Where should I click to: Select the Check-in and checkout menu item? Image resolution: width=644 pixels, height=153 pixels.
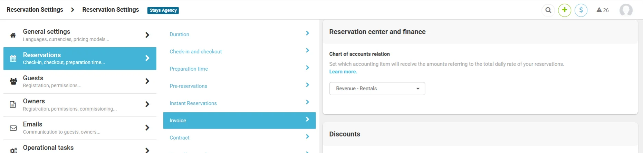pyautogui.click(x=196, y=52)
